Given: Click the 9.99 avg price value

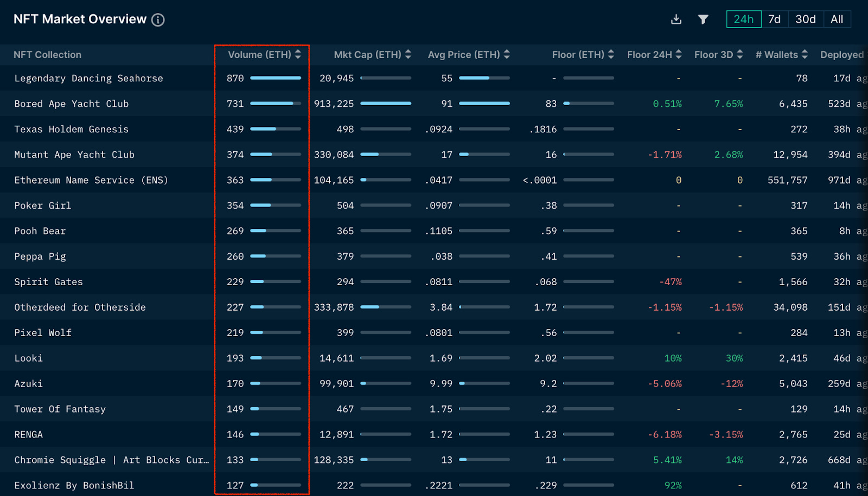Looking at the screenshot, I should 441,384.
